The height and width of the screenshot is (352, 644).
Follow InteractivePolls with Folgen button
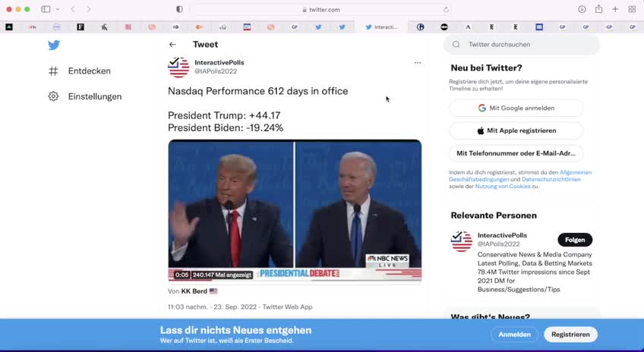pyautogui.click(x=575, y=240)
